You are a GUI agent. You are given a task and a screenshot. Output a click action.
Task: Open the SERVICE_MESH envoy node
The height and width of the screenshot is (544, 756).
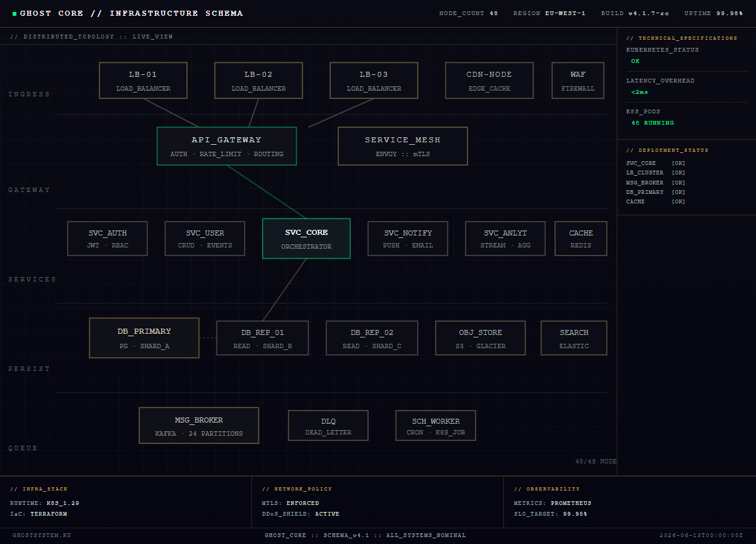coord(403,146)
